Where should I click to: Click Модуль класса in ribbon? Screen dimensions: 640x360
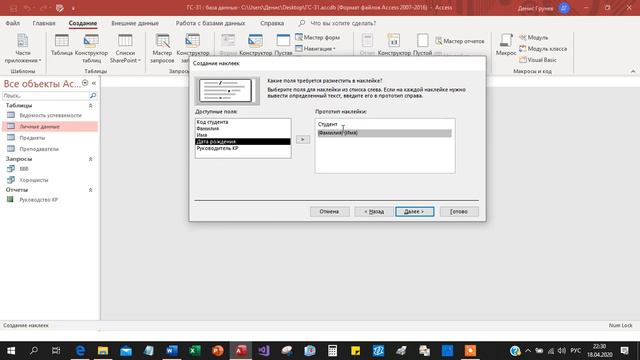coord(543,49)
